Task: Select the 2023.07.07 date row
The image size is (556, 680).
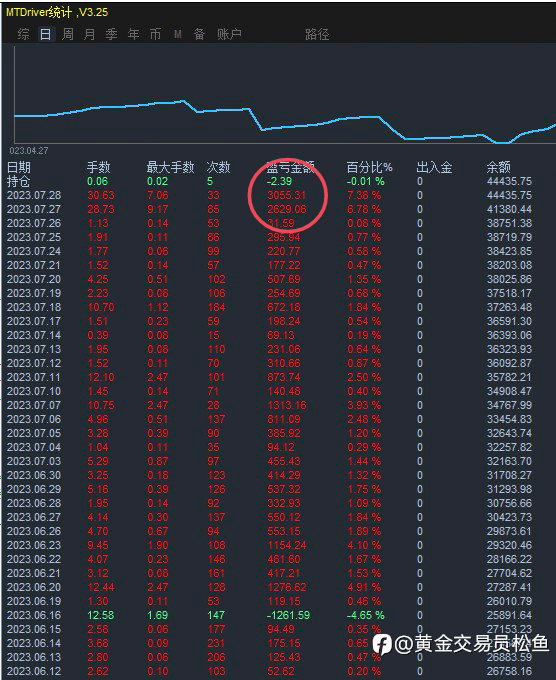Action: coord(34,405)
